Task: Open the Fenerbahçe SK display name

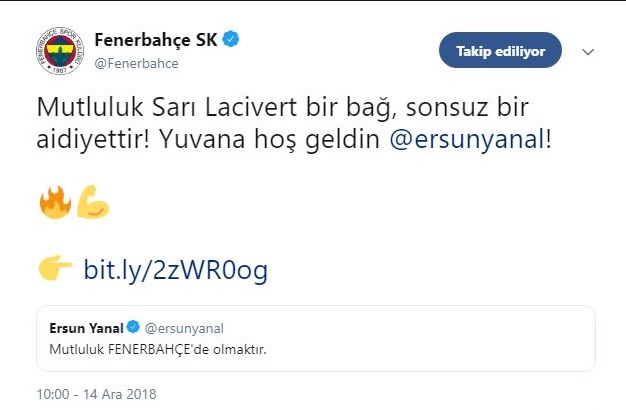Action: (156, 40)
